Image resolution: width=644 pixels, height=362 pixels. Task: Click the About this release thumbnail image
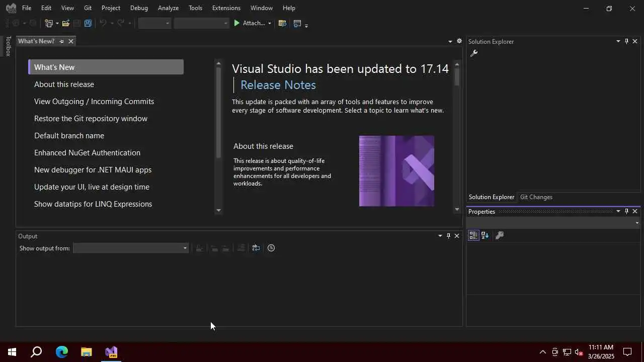pyautogui.click(x=396, y=171)
